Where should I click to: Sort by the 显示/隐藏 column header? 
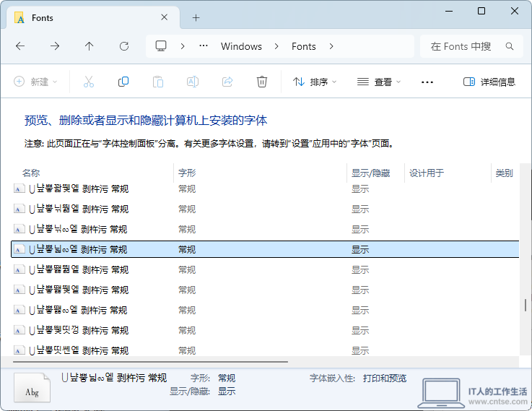pos(370,173)
